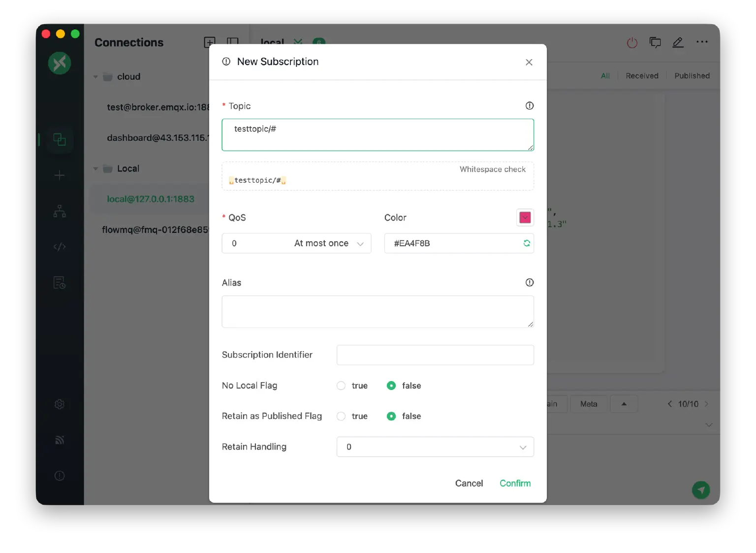
Task: Open the Log page icon in sidebar
Action: [x=60, y=283]
